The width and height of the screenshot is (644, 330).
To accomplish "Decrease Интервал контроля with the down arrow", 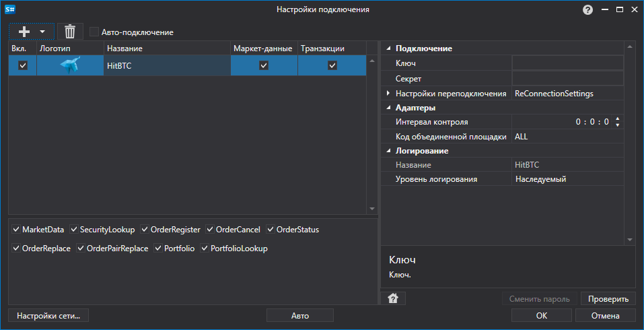I will click(617, 125).
